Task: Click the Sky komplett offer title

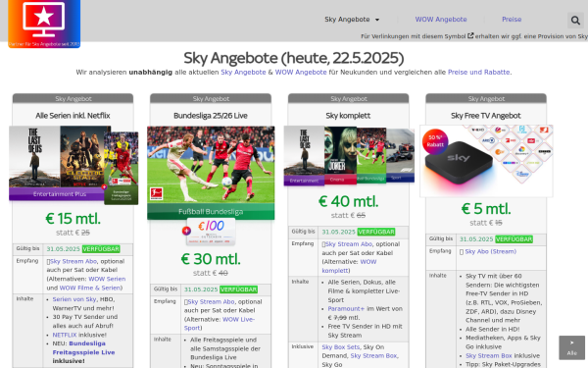Action: point(348,116)
